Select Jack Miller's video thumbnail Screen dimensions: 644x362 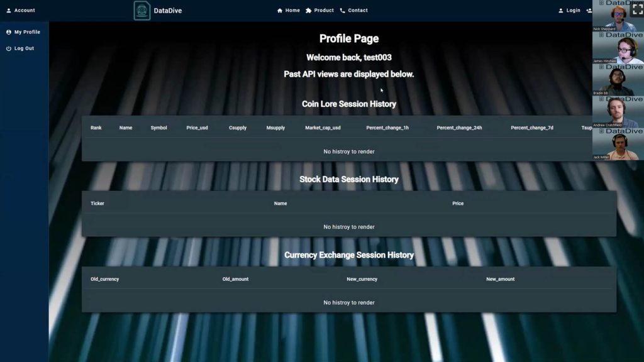pos(618,145)
